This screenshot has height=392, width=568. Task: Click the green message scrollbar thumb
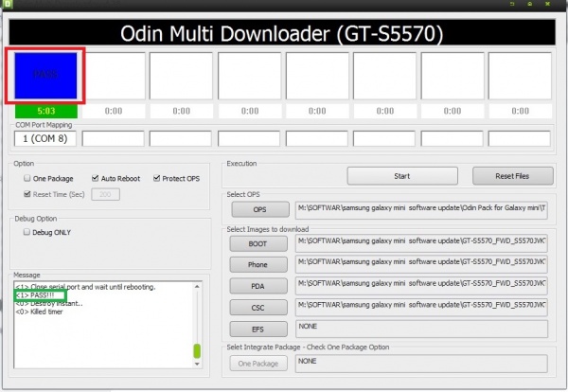[197, 350]
